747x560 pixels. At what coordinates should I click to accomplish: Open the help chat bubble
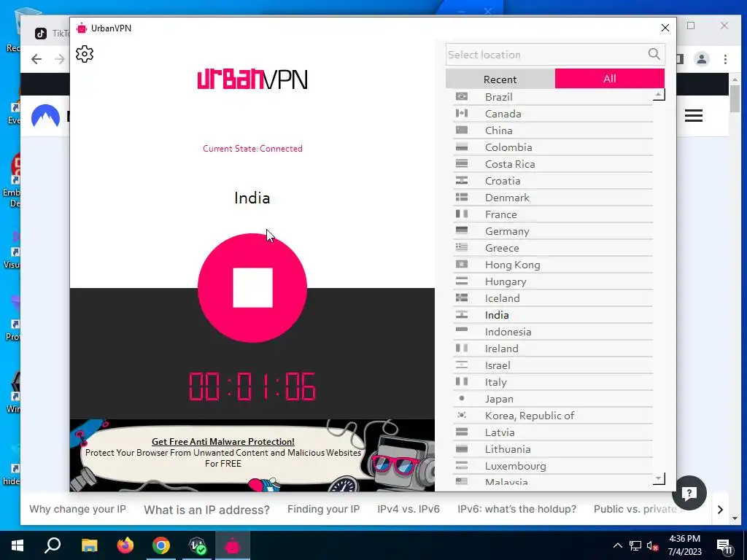689,493
